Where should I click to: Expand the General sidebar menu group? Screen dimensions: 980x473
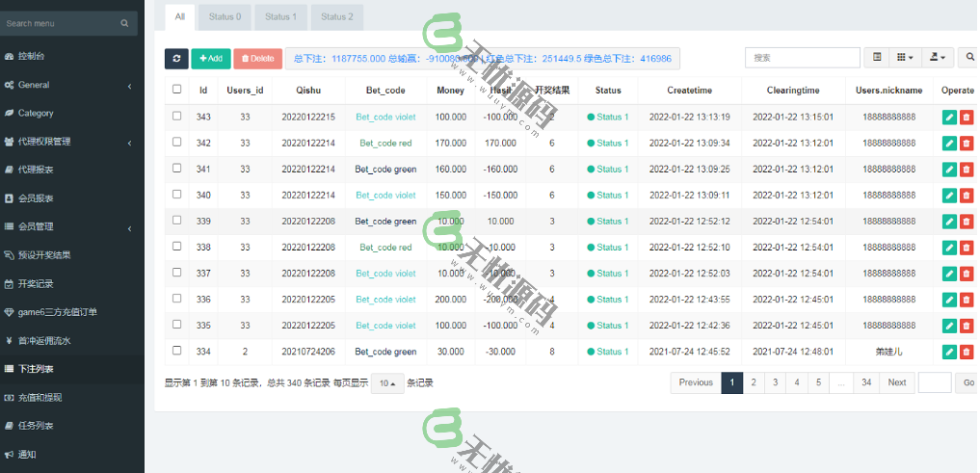pos(67,85)
